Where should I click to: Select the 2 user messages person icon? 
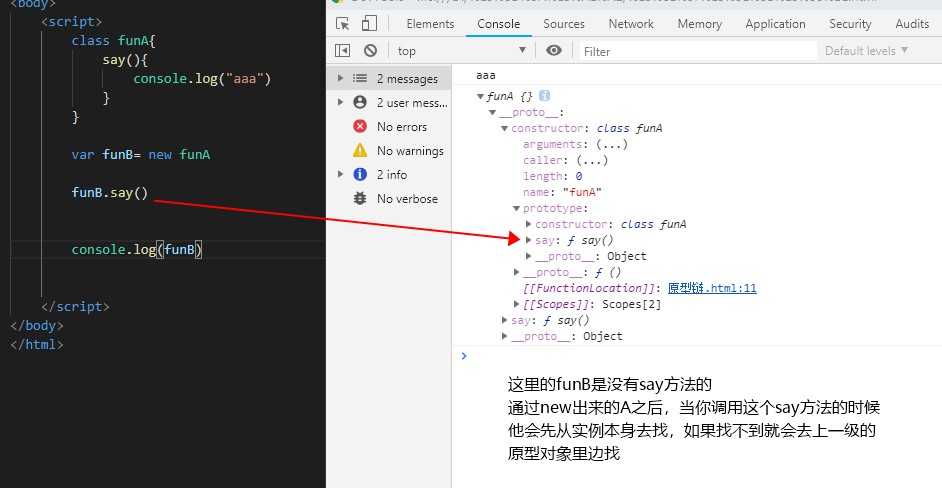(360, 102)
